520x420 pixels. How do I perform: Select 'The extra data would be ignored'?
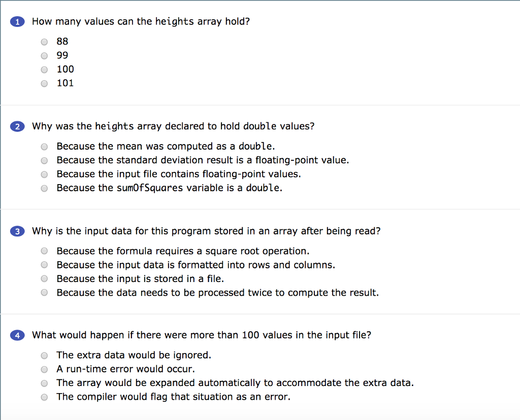coord(44,355)
